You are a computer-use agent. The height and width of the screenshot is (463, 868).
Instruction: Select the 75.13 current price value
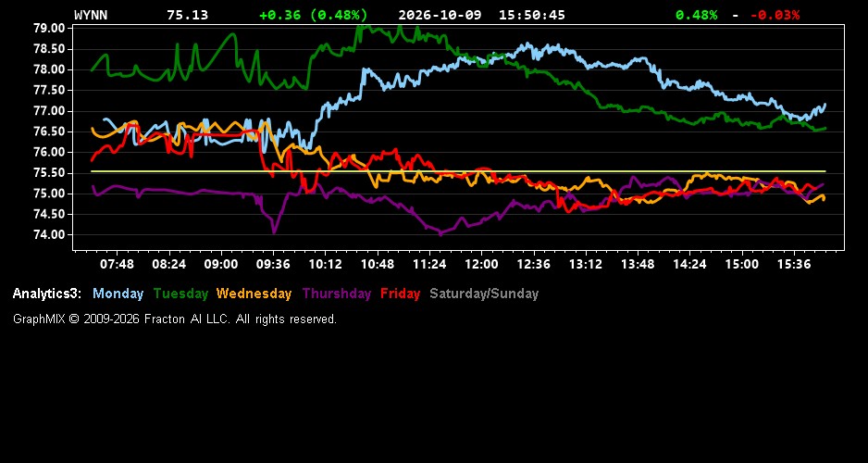188,15
